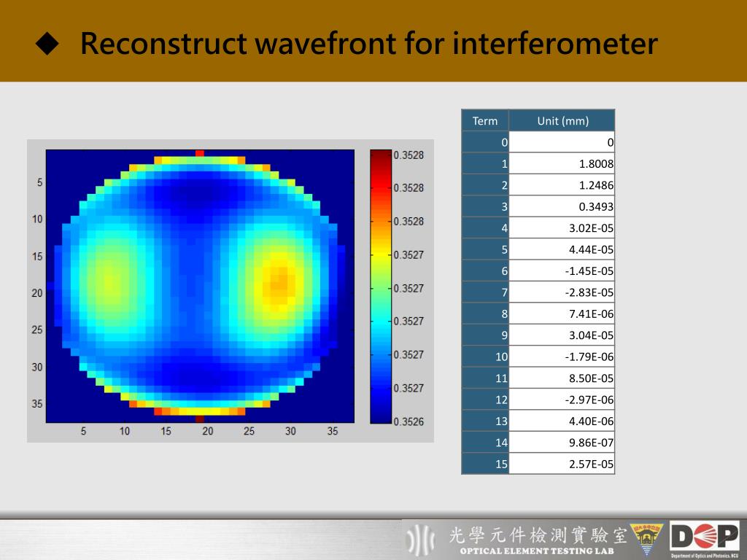Screen dimensions: 747x560
Task: Select the 'Term' table header cell
Action: (x=485, y=120)
